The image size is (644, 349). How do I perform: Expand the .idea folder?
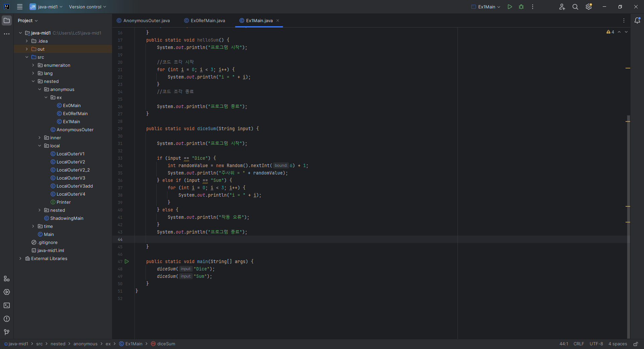tap(27, 41)
